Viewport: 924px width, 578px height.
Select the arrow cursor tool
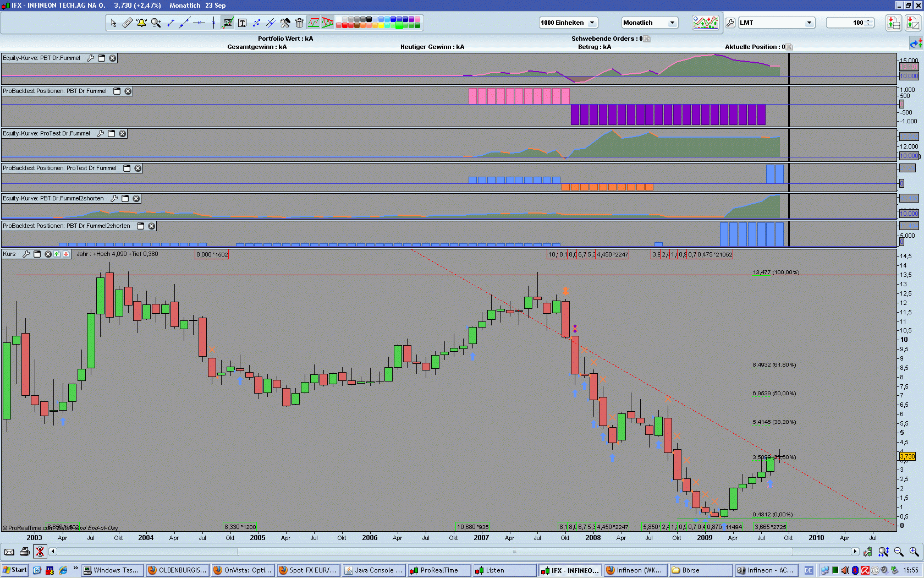pos(113,23)
